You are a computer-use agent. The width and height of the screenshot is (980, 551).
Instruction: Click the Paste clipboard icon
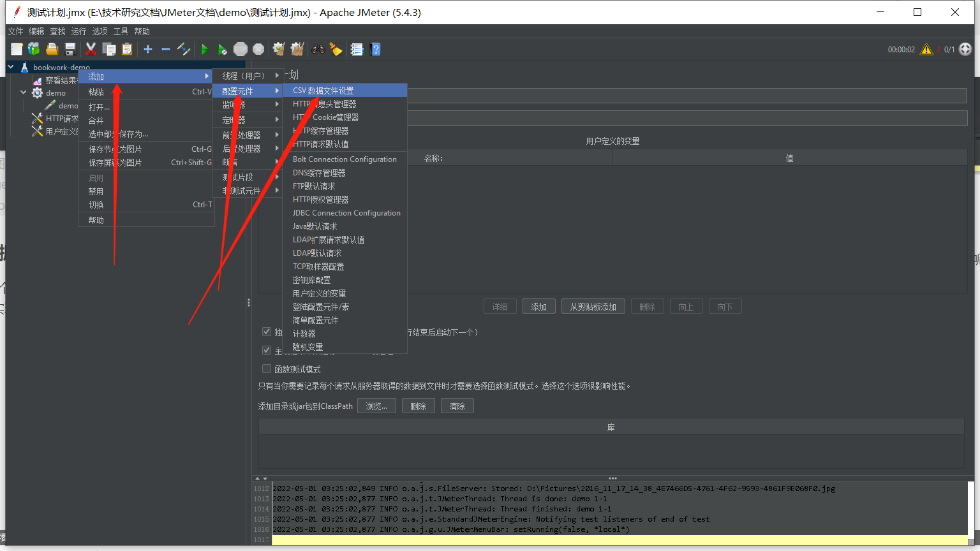pyautogui.click(x=127, y=49)
